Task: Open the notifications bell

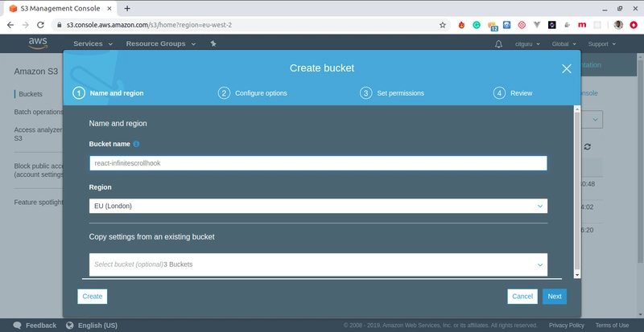Action: pyautogui.click(x=498, y=44)
